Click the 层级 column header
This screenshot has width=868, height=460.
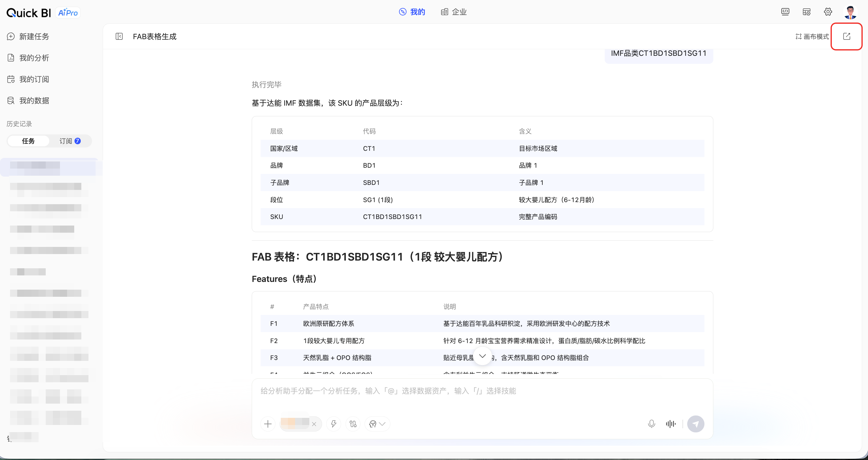[x=277, y=131]
